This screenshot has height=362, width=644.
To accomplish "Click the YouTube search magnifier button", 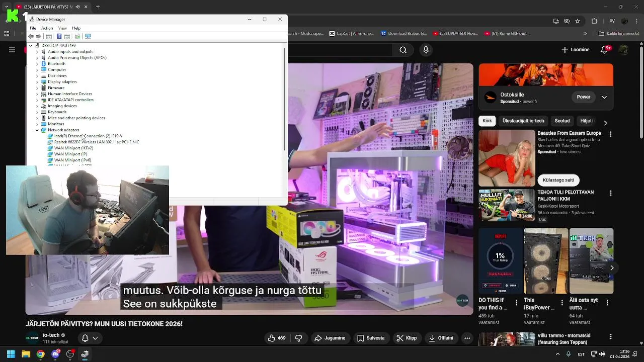I will click(x=403, y=50).
